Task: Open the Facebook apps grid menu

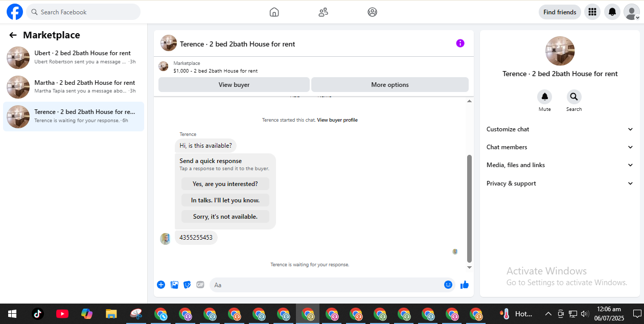Action: (x=592, y=12)
